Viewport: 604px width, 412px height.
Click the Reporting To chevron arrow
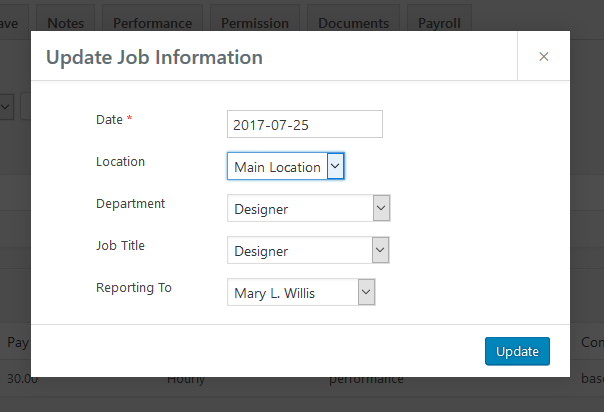pos(366,292)
